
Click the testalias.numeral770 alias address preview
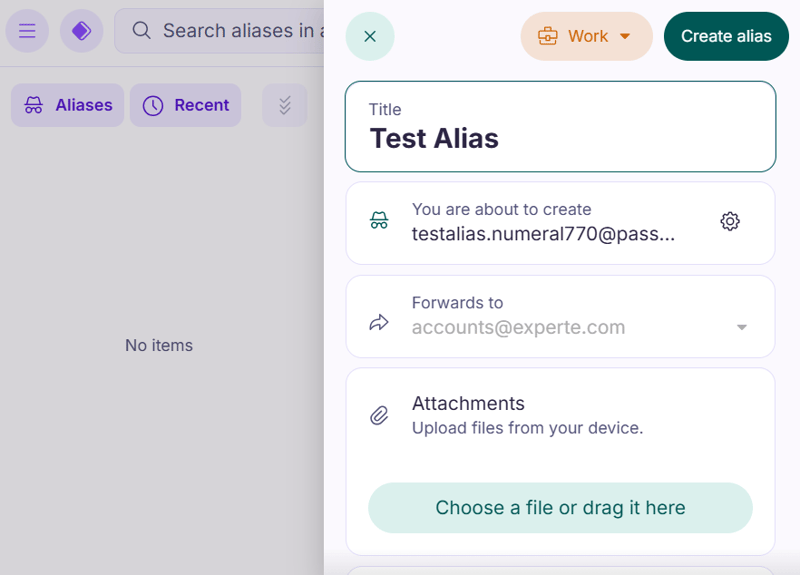(x=543, y=234)
